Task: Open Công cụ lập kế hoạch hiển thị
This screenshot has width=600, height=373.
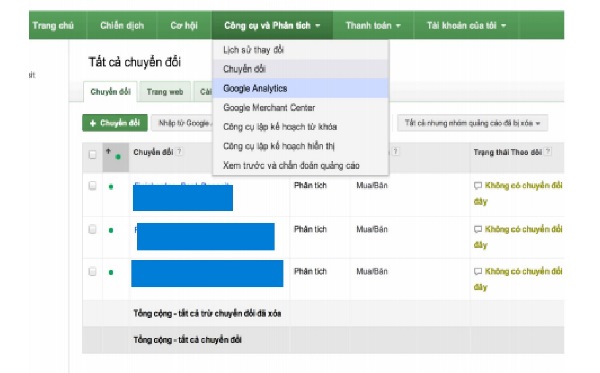Action: click(x=300, y=146)
